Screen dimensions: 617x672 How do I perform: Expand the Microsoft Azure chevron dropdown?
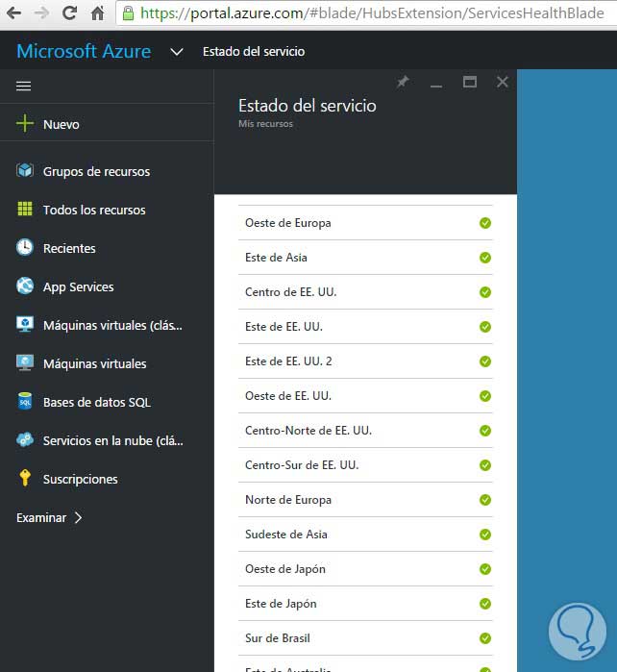click(x=176, y=52)
